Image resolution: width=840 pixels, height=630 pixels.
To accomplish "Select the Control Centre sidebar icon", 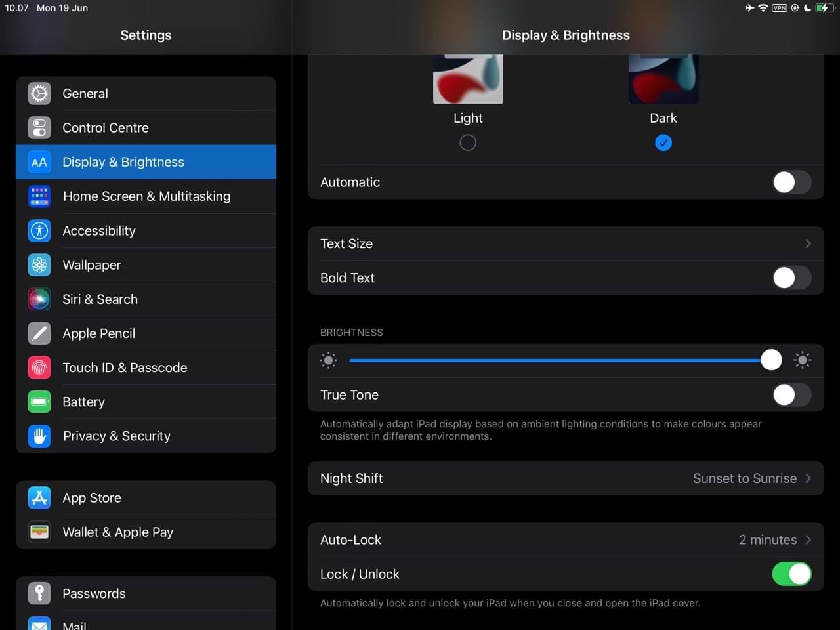I will [x=39, y=128].
